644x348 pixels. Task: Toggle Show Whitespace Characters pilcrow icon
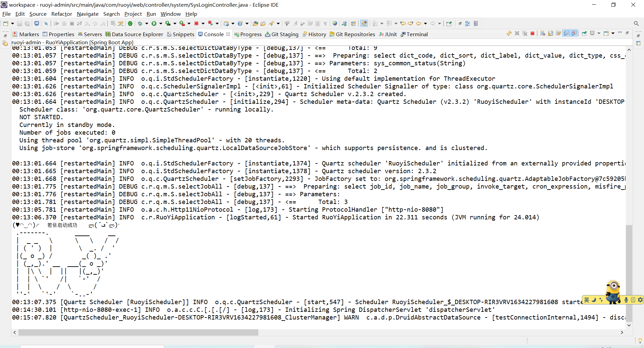point(325,23)
